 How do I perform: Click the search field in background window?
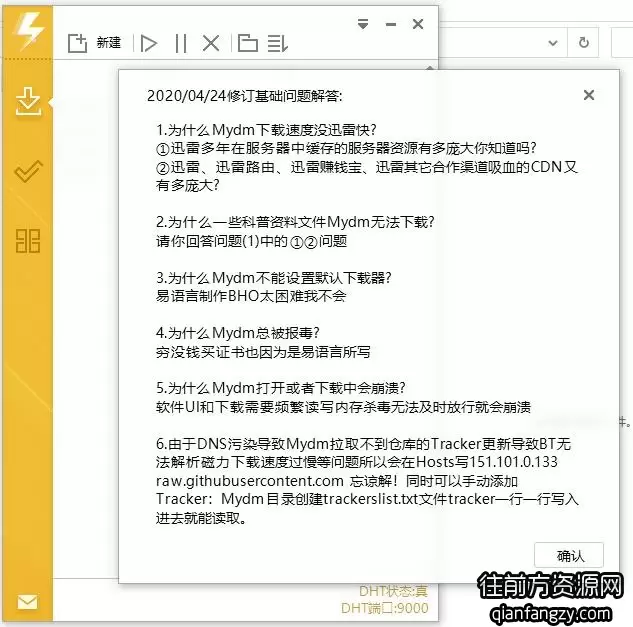(x=622, y=42)
